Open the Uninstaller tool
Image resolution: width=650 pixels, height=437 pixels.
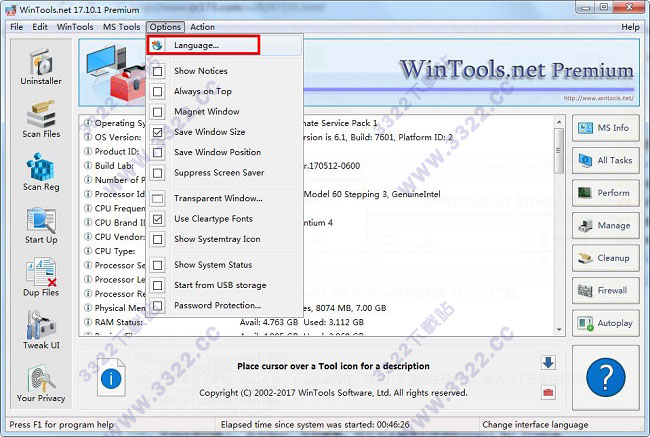click(41, 68)
